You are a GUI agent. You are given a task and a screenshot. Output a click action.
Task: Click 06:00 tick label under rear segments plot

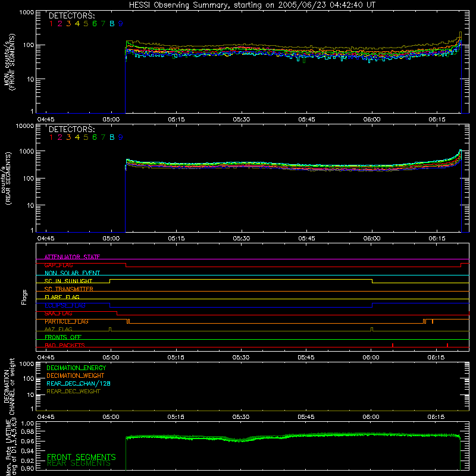click(x=372, y=239)
